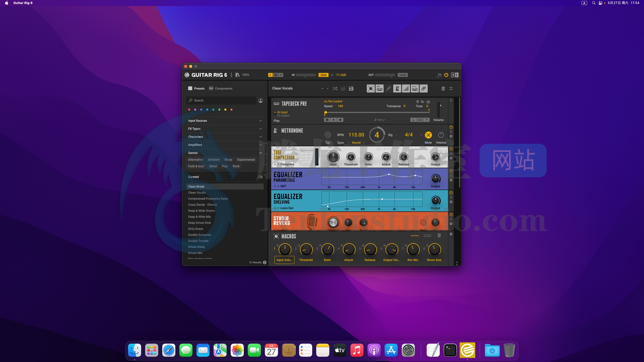
Task: Open a file in Tapedeck Pre folder icon
Action: click(x=423, y=102)
